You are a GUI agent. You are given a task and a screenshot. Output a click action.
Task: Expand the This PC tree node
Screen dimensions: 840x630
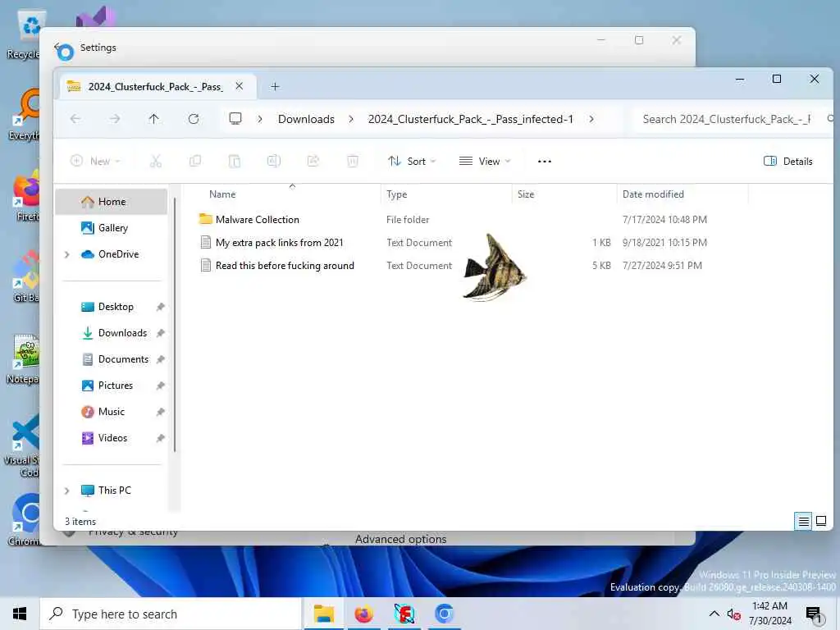[67, 491]
